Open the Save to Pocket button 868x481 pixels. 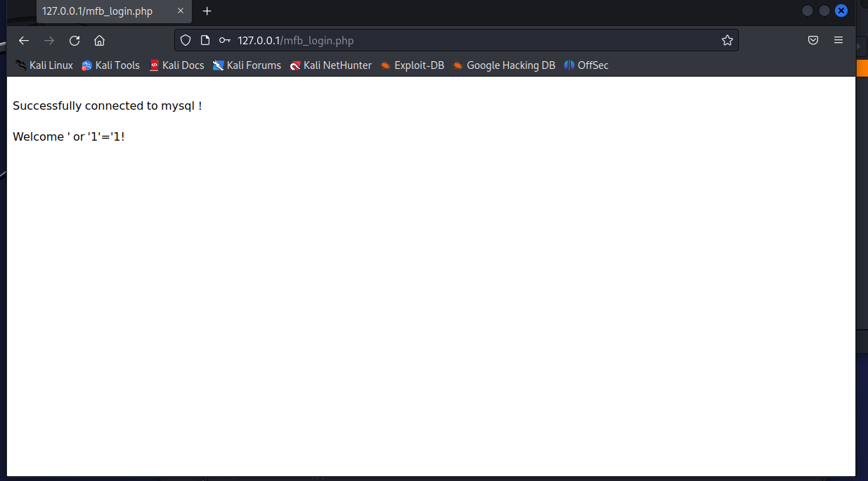click(x=813, y=40)
